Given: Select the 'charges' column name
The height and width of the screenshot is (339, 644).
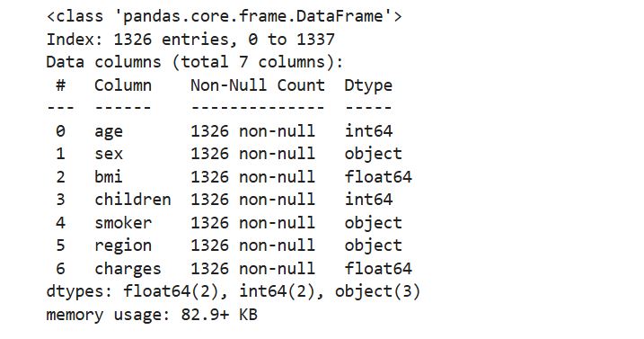Looking at the screenshot, I should click(x=128, y=269).
